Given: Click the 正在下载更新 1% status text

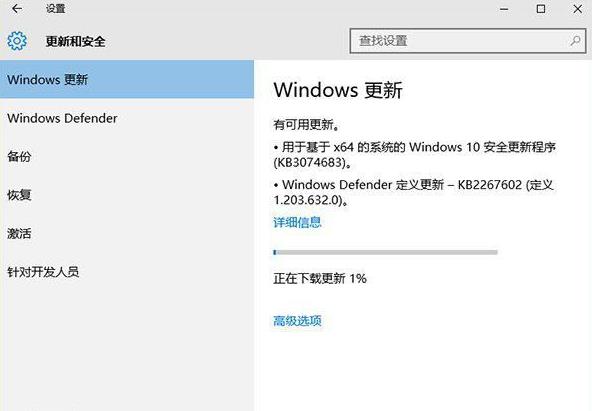Looking at the screenshot, I should [320, 279].
